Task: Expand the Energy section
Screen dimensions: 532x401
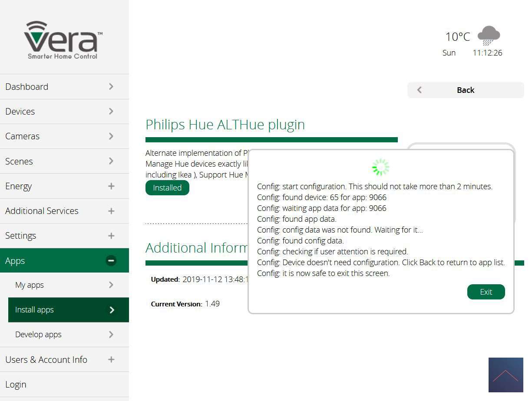Action: pos(111,186)
